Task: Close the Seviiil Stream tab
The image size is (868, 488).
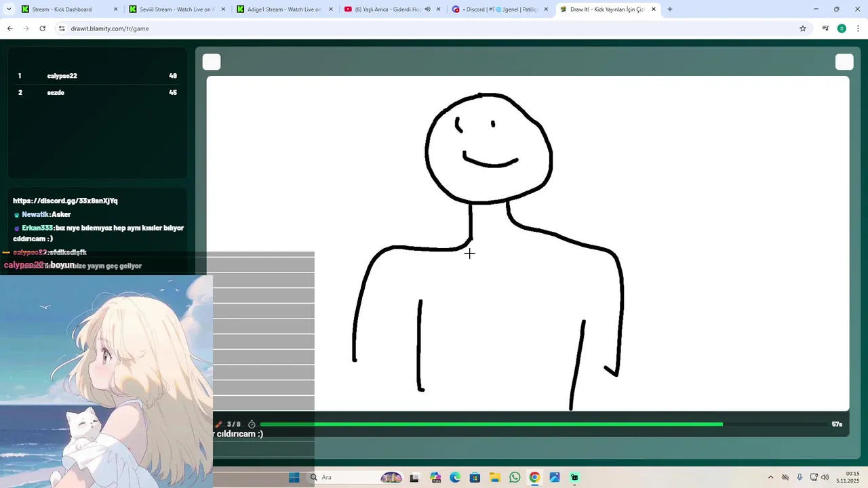Action: click(223, 9)
